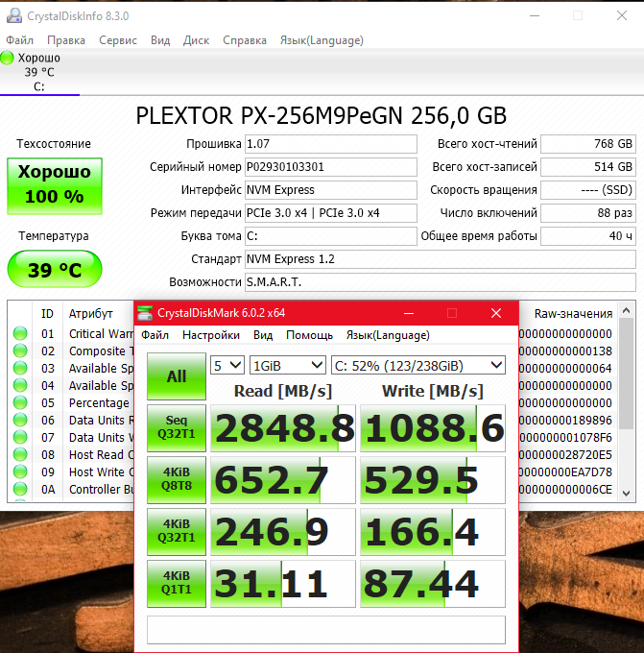Screen dimensions: 644x653
Task: Open the Файл menu in CrystalDiskInfo
Action: point(19,40)
